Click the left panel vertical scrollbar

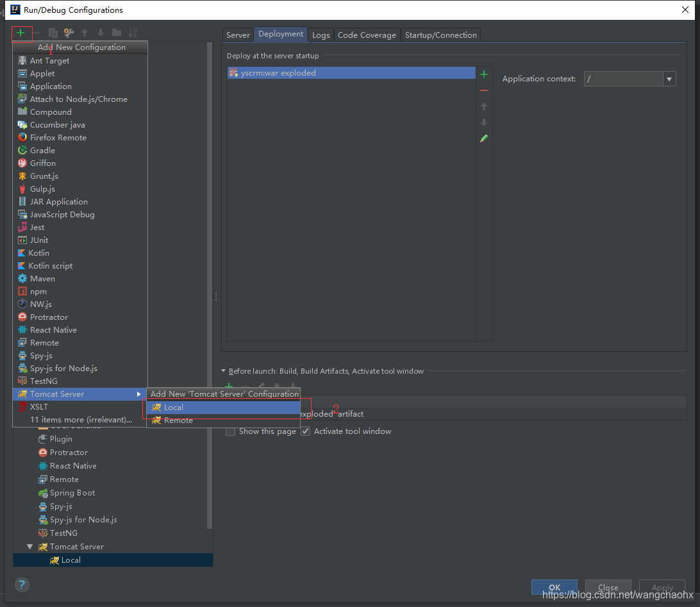tap(210, 286)
